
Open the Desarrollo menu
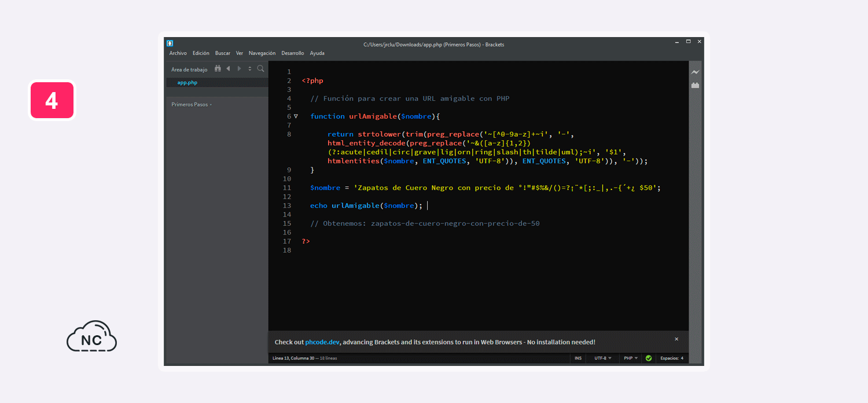tap(293, 53)
